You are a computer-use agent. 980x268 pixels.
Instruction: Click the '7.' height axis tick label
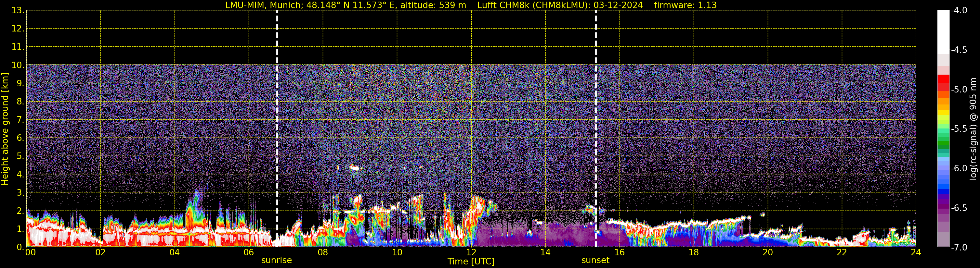pyautogui.click(x=20, y=120)
